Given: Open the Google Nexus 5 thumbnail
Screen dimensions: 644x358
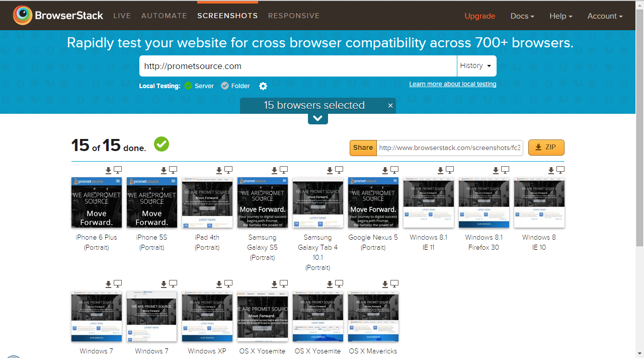Looking at the screenshot, I should point(373,202).
